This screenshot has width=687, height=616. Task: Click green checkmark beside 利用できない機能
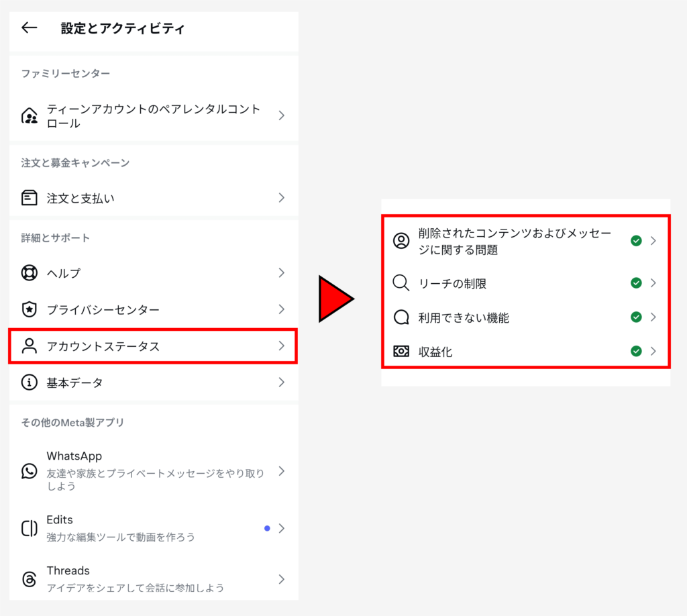point(636,317)
